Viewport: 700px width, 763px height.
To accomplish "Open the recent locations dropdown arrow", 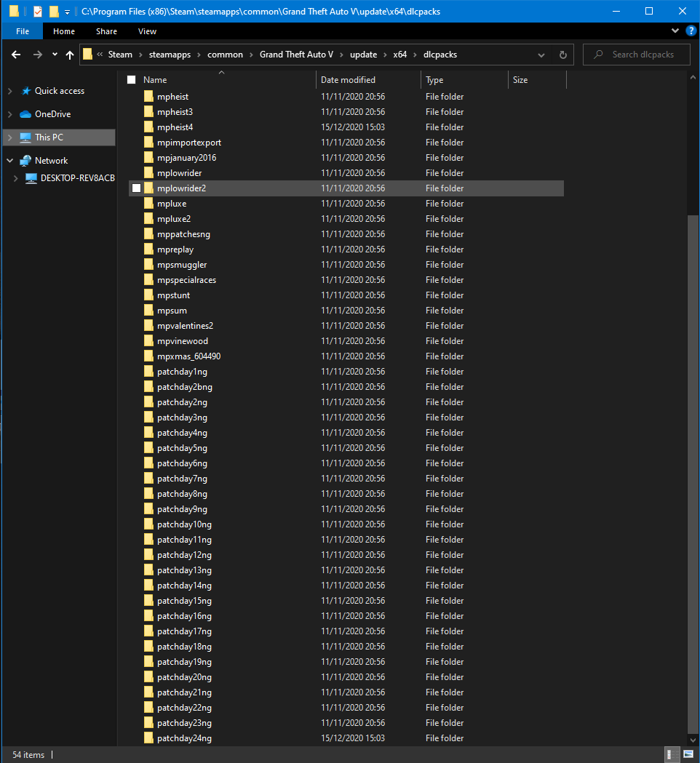I will click(x=55, y=55).
